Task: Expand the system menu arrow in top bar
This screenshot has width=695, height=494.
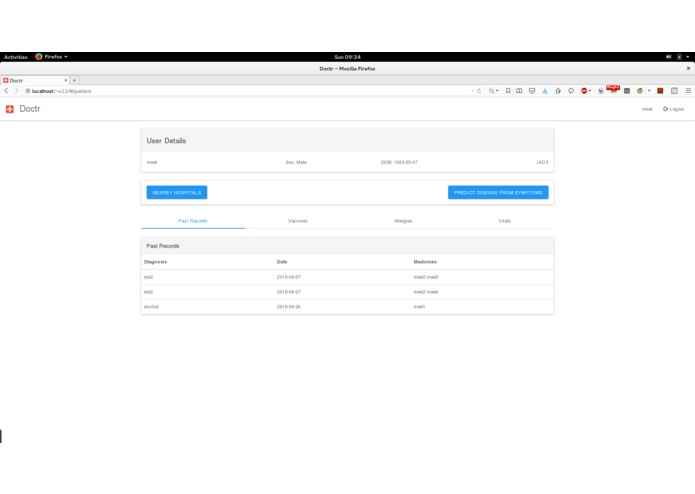Action: pyautogui.click(x=688, y=57)
